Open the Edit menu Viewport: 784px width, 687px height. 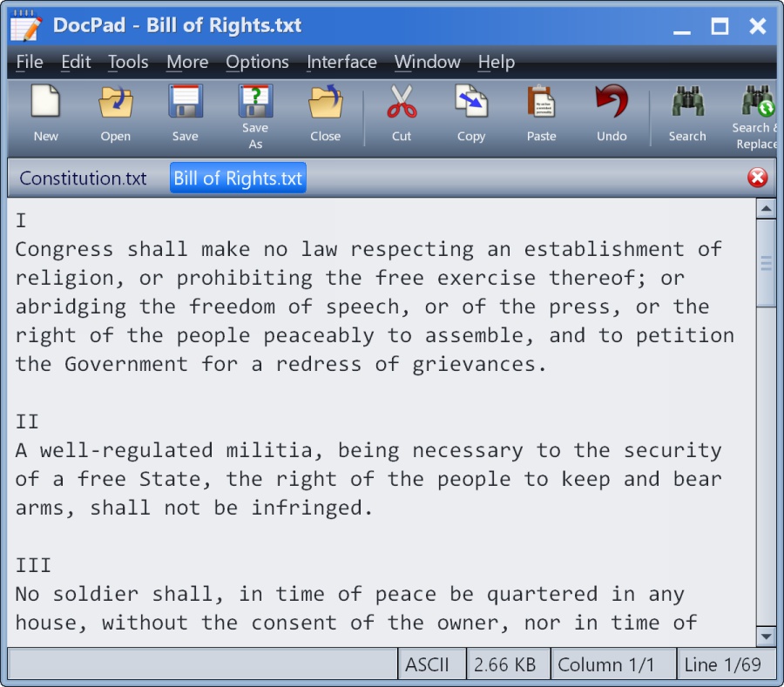(76, 62)
